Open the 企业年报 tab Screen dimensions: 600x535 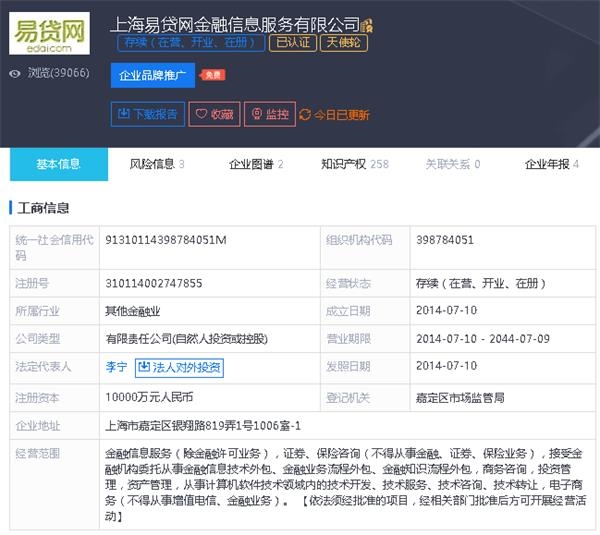coord(551,164)
